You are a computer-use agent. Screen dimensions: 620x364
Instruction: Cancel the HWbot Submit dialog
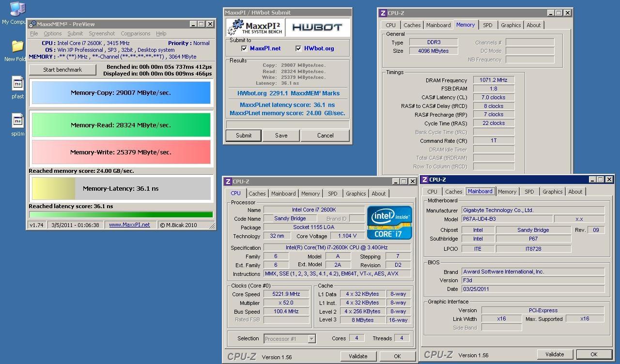[x=325, y=136]
